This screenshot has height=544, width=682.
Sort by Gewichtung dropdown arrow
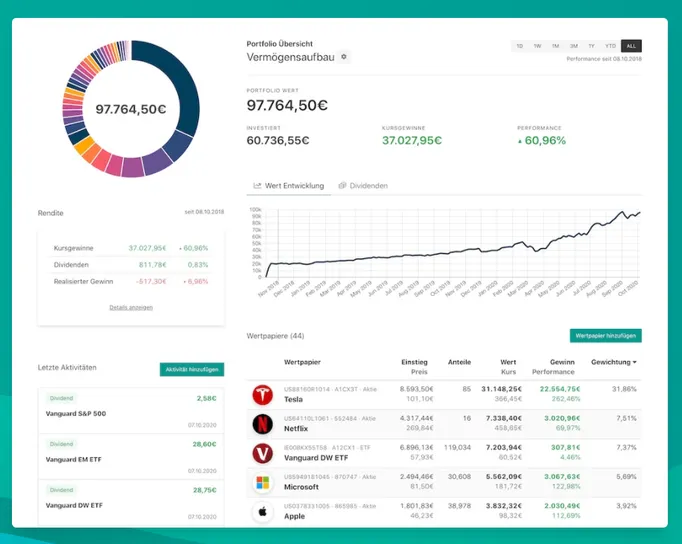click(635, 362)
